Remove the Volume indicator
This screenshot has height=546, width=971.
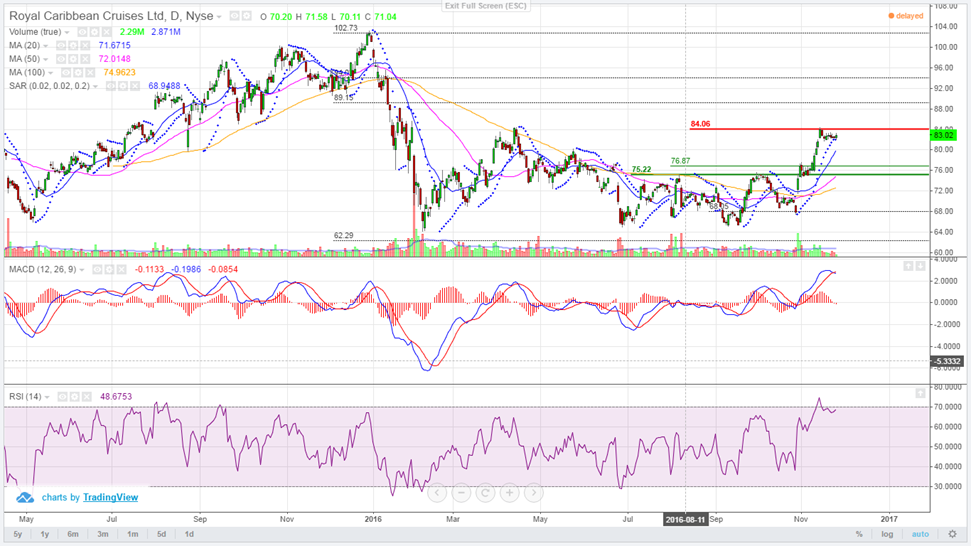(107, 32)
